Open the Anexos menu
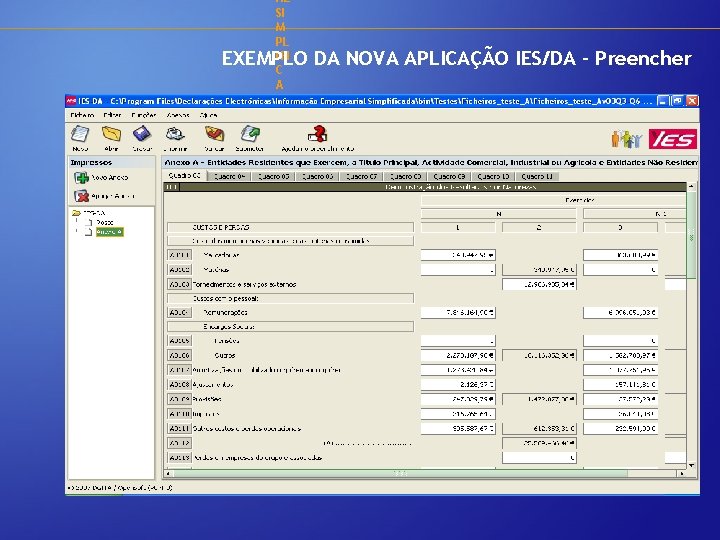 [178, 115]
